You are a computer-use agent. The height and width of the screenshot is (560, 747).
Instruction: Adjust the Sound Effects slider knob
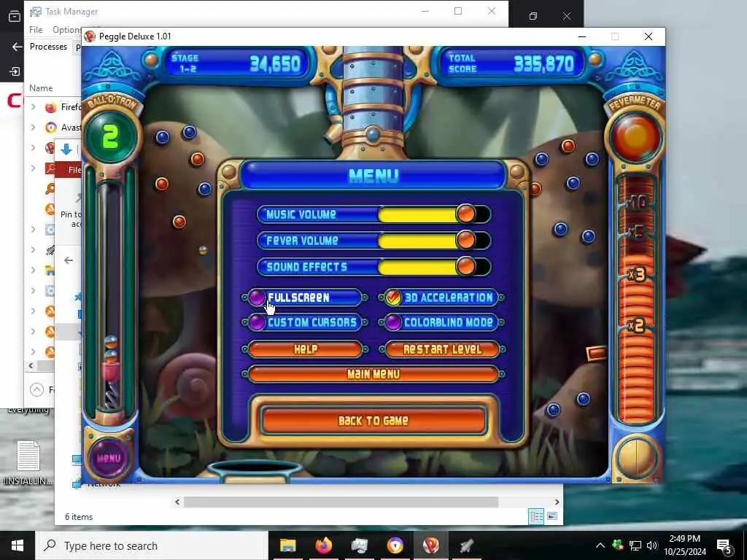(x=465, y=267)
